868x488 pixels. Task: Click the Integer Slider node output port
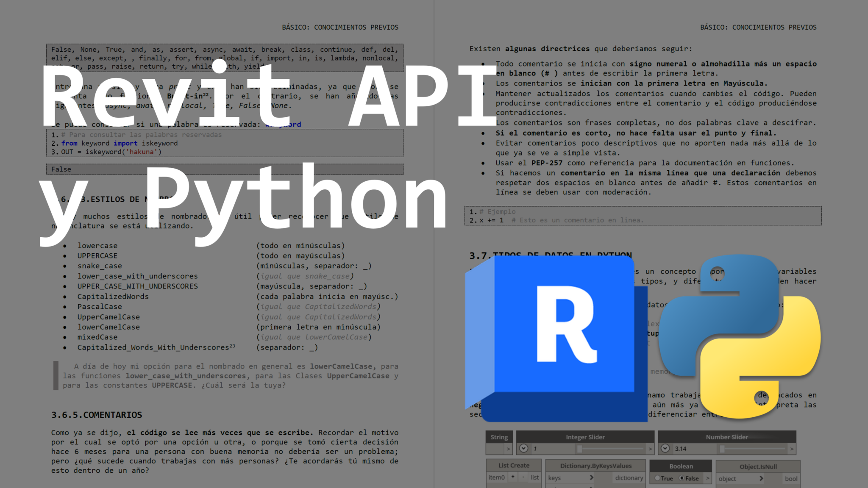tap(650, 449)
